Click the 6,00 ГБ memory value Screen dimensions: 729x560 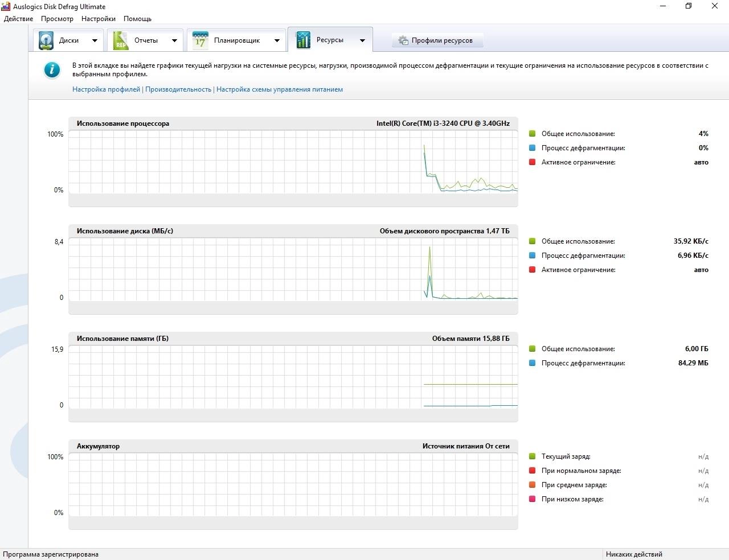tap(697, 349)
